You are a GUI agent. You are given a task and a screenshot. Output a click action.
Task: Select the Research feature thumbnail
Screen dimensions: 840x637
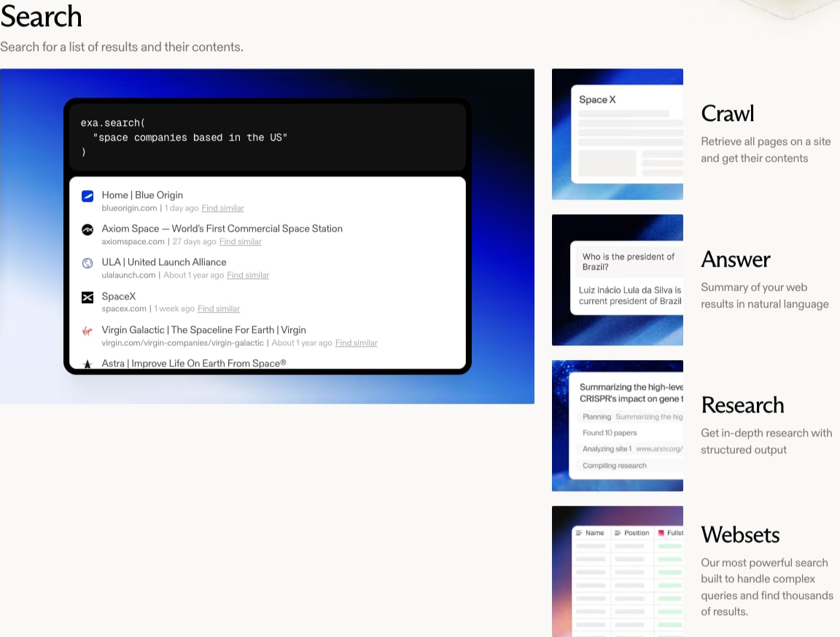(x=617, y=426)
